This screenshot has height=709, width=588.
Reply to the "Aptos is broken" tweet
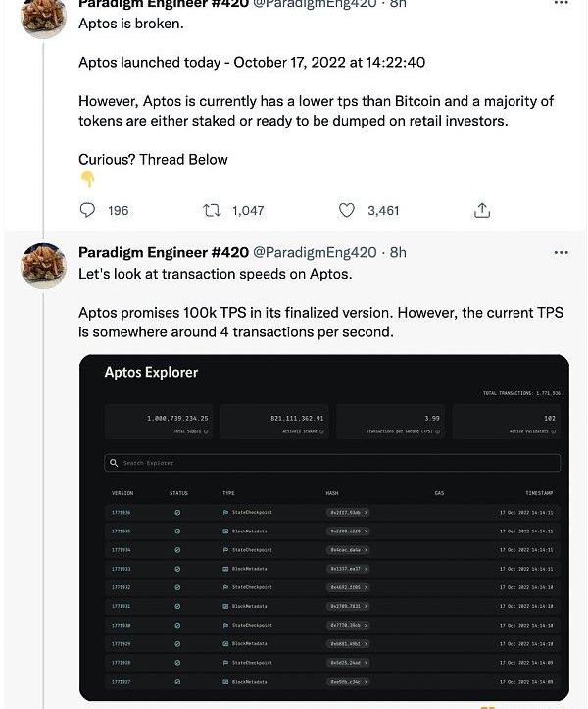(87, 210)
